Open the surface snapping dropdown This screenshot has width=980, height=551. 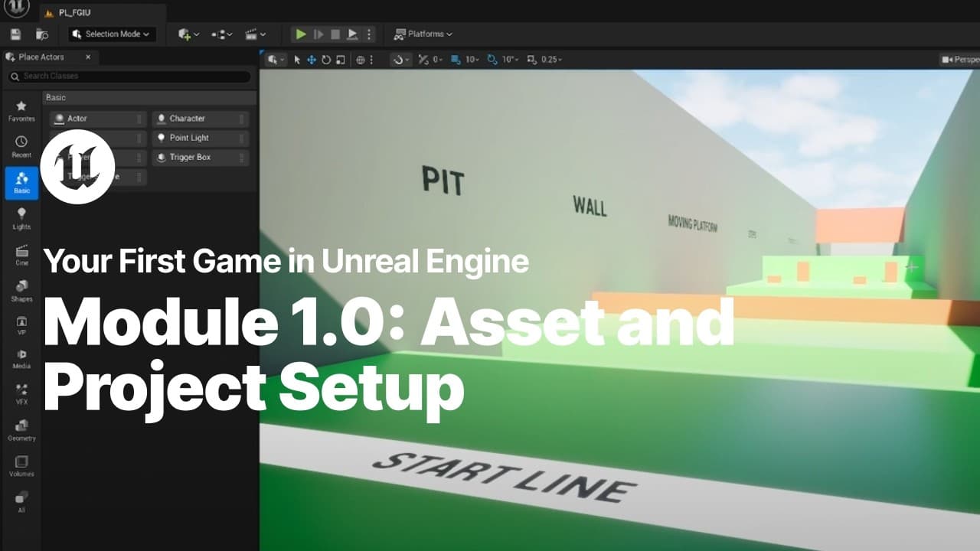(x=400, y=60)
